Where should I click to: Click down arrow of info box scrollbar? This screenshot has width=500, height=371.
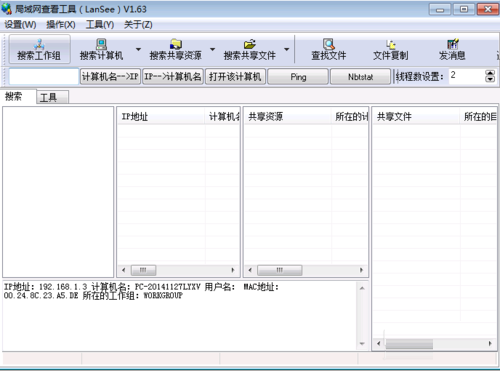362,344
